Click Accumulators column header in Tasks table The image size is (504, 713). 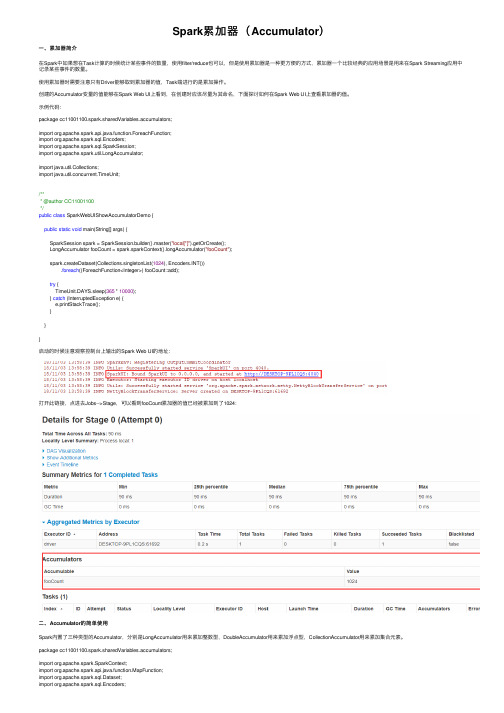click(434, 608)
